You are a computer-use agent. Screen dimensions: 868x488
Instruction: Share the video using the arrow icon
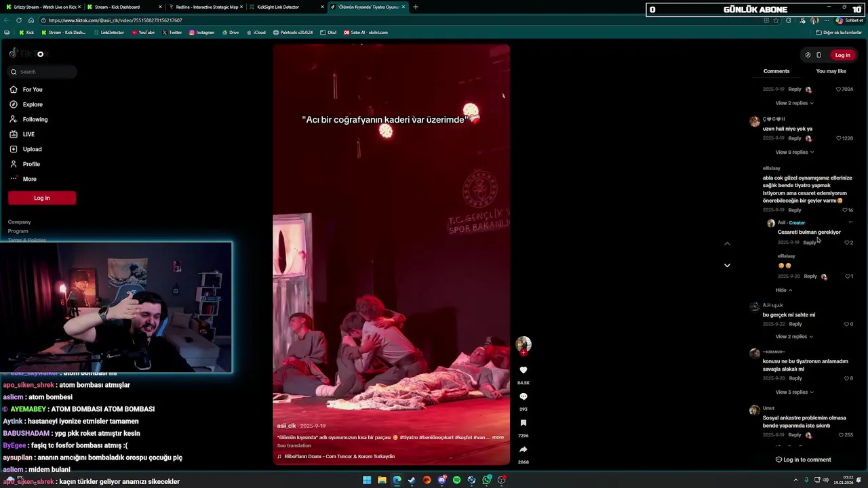pyautogui.click(x=523, y=449)
